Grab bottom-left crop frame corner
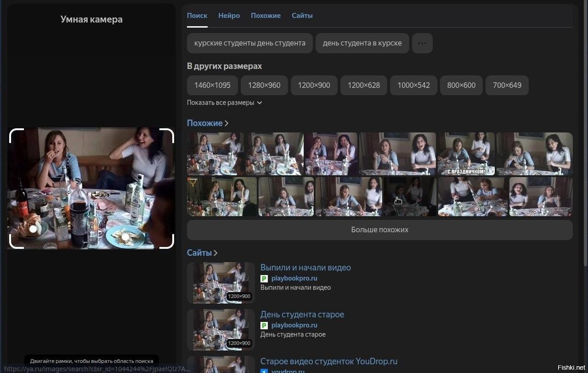 [x=16, y=242]
